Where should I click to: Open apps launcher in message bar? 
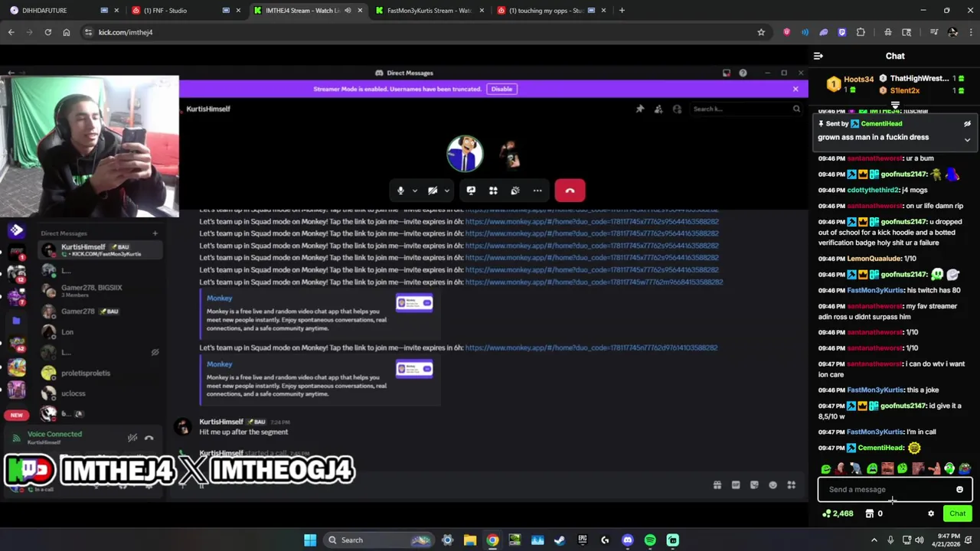point(791,485)
